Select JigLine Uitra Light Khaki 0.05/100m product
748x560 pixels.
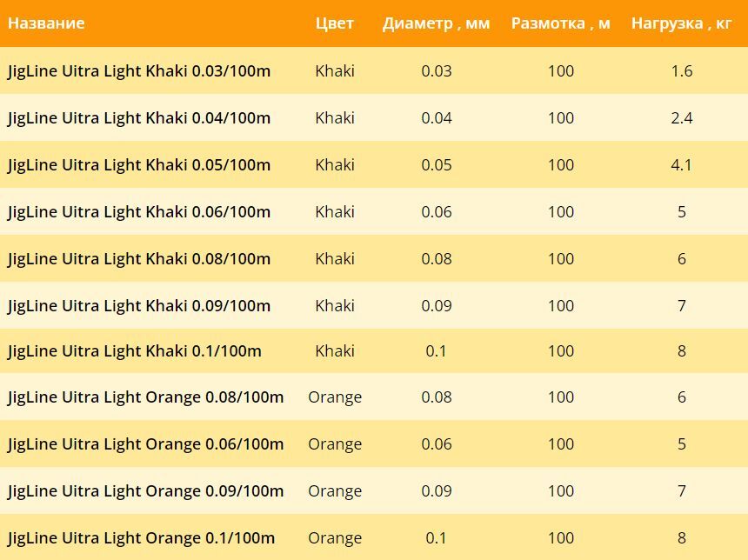tap(139, 164)
